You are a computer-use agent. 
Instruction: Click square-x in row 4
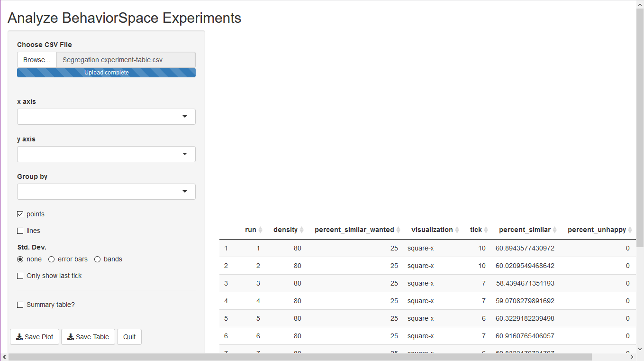coord(420,301)
